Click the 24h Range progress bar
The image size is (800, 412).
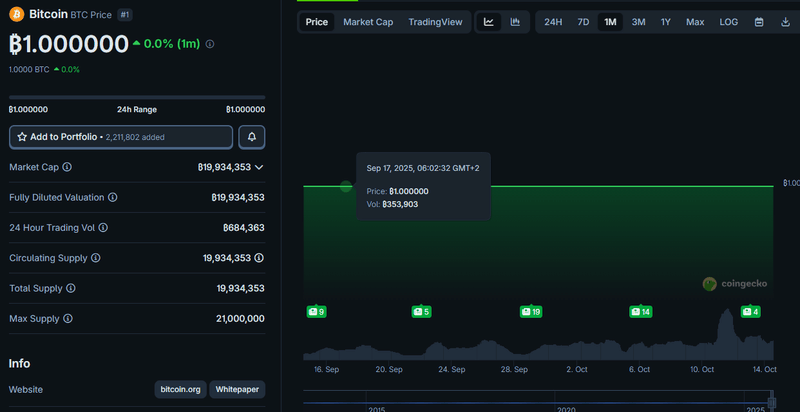(137, 97)
